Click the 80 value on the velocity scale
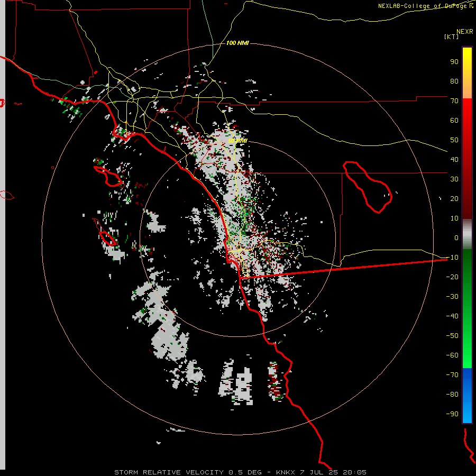 [x=454, y=81]
